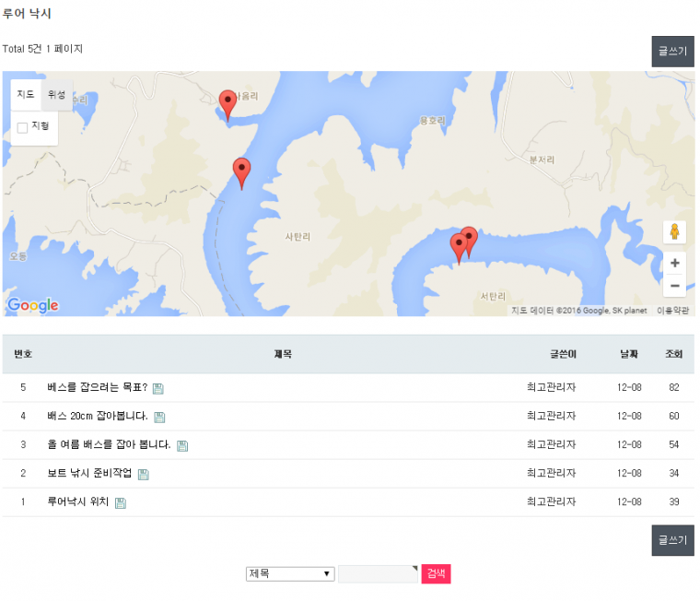This screenshot has width=700, height=601.
Task: Click the red marker on the river's west bank
Action: click(241, 171)
